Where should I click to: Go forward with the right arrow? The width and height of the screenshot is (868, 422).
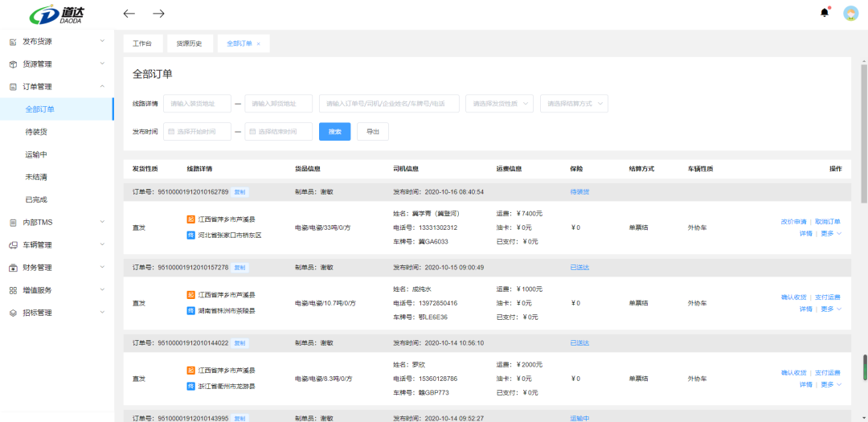(x=159, y=14)
